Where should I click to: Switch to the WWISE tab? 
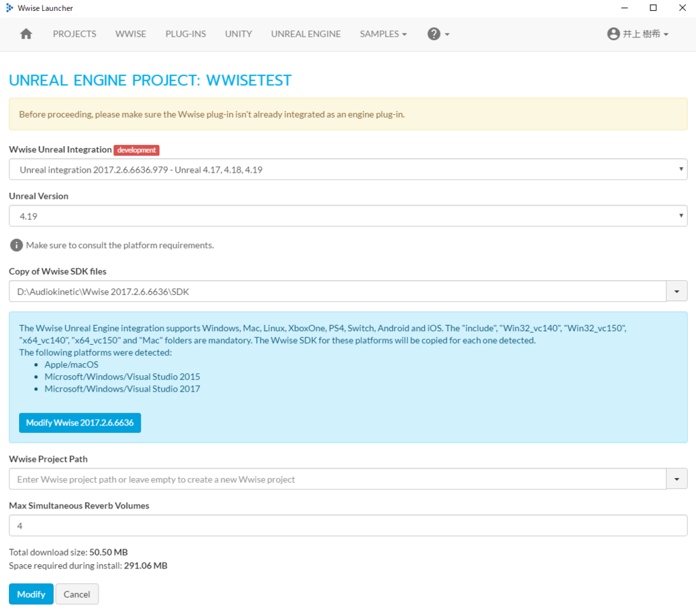(x=130, y=34)
